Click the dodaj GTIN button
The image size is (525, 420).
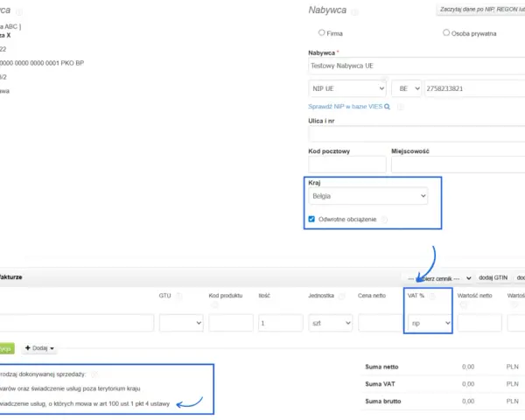(x=493, y=277)
